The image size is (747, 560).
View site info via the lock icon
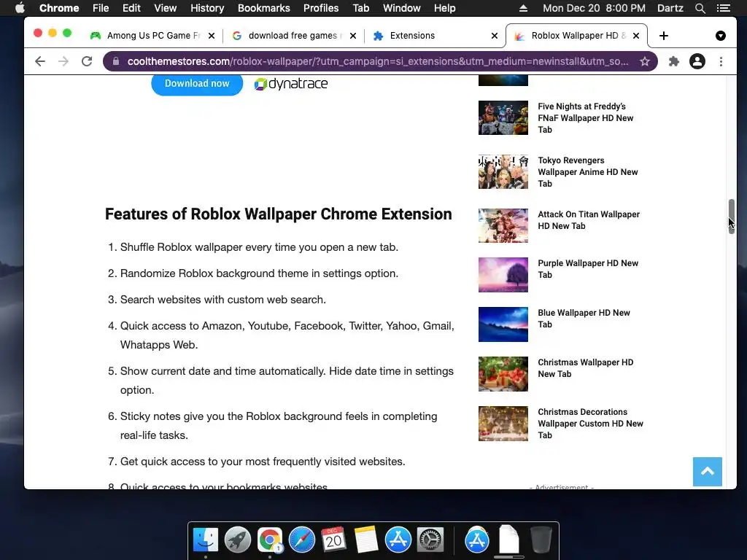116,61
